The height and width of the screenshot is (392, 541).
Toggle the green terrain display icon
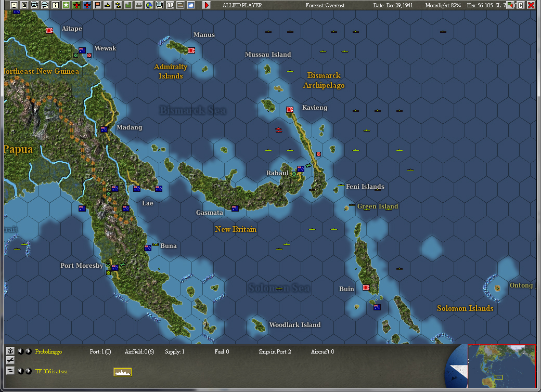click(x=128, y=5)
